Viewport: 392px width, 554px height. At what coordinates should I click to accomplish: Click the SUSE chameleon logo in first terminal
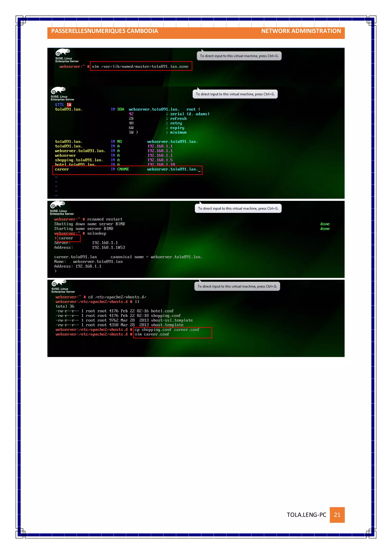(63, 52)
